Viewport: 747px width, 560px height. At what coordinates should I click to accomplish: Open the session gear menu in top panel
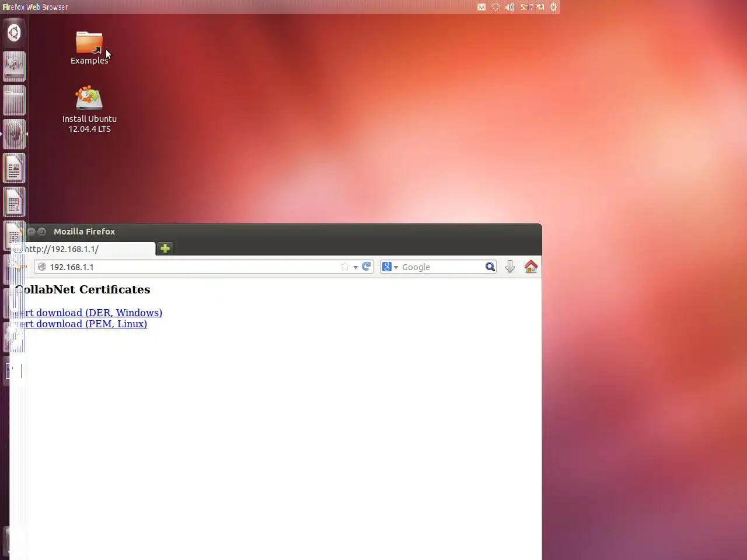(x=553, y=7)
